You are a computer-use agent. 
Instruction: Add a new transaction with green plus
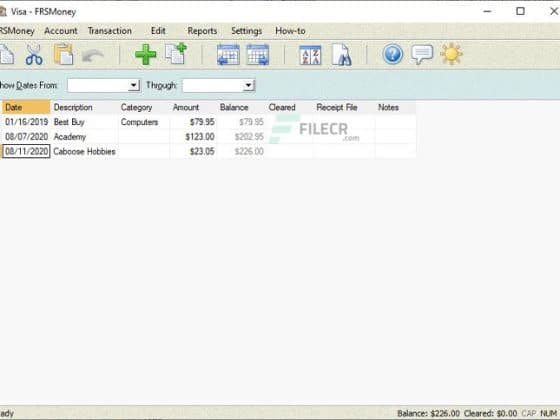pos(145,55)
